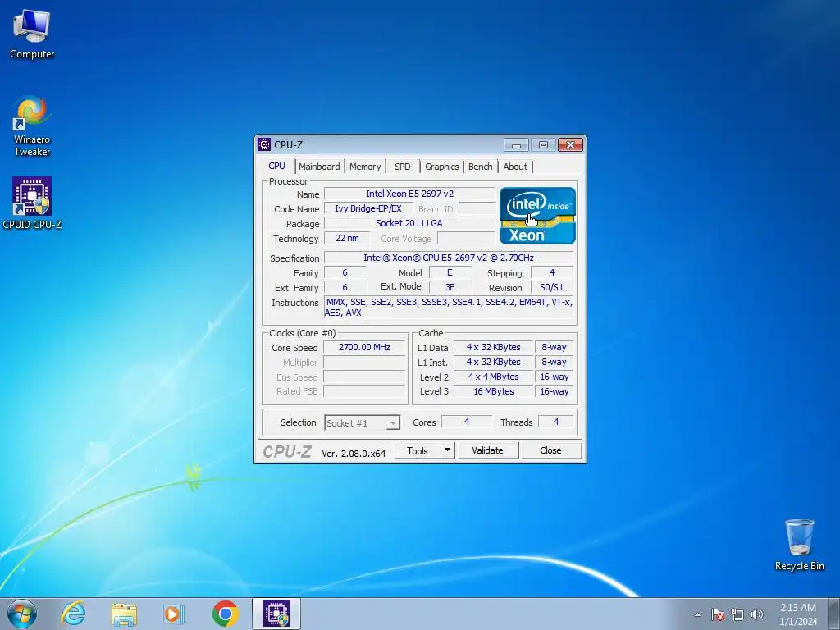Viewport: 840px width, 630px height.
Task: Click the Technology value 22 nm
Action: [347, 238]
